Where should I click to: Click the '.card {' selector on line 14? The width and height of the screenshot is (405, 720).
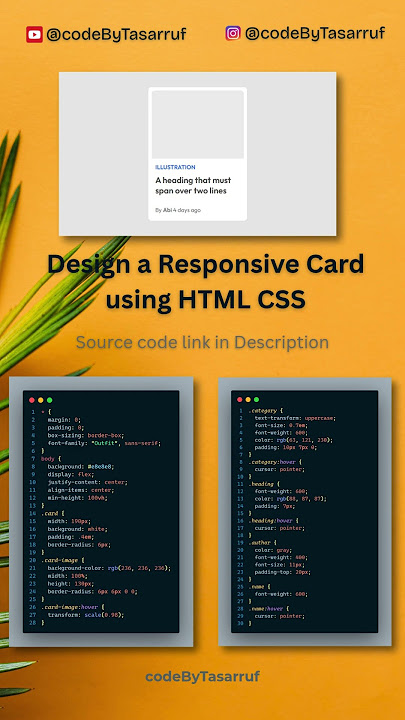coord(53,513)
